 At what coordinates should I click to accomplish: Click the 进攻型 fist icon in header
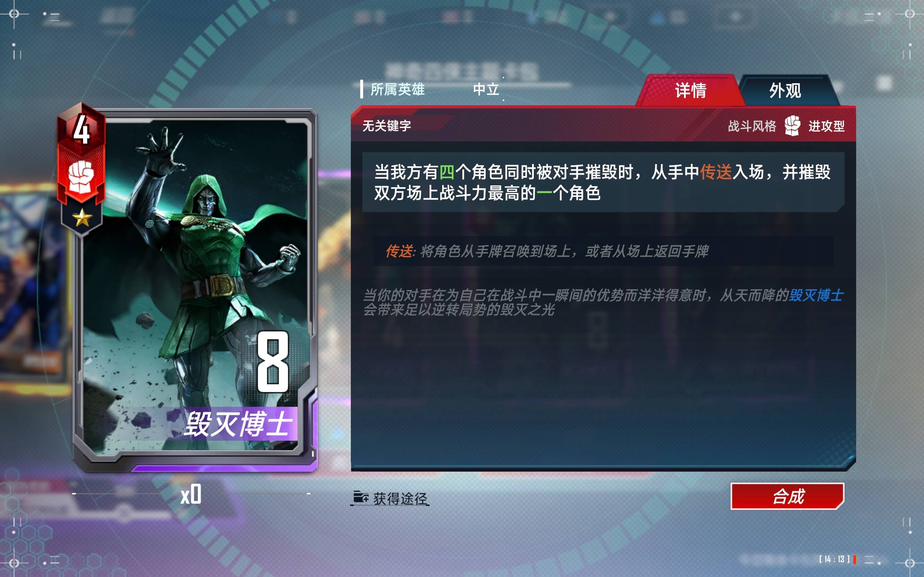coord(793,125)
